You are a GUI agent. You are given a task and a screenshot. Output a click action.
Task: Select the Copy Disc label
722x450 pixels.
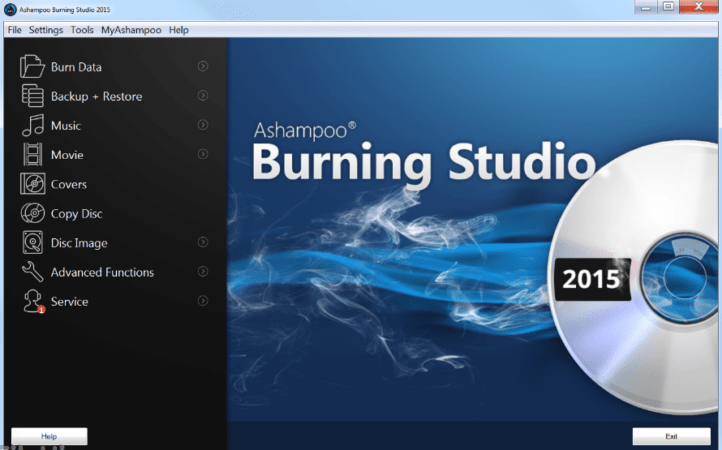click(76, 214)
